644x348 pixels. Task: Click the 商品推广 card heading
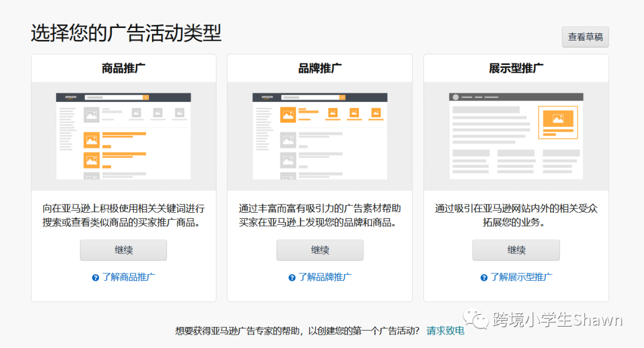[123, 68]
